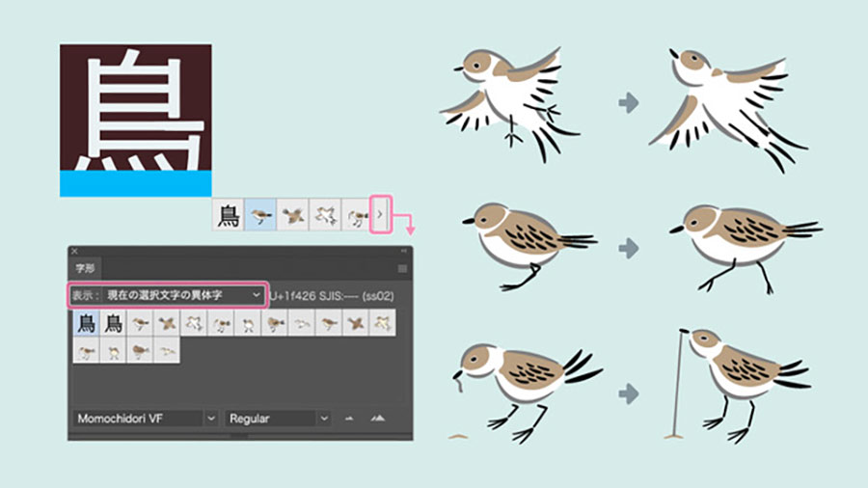This screenshot has width=868, height=488.
Task: Pick the fourth glyph in the popup strip
Action: pos(324,215)
